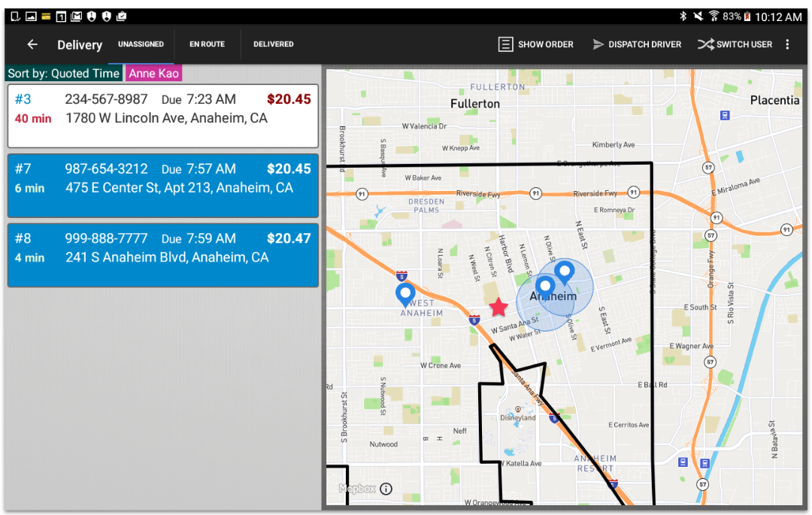Open the SHOW ORDER panel icon
The height and width of the screenshot is (515, 812).
[507, 44]
